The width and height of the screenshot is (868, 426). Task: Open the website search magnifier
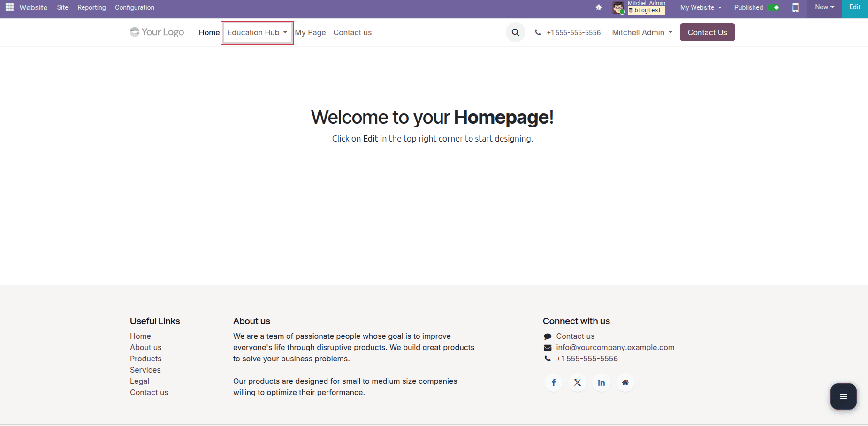click(515, 32)
